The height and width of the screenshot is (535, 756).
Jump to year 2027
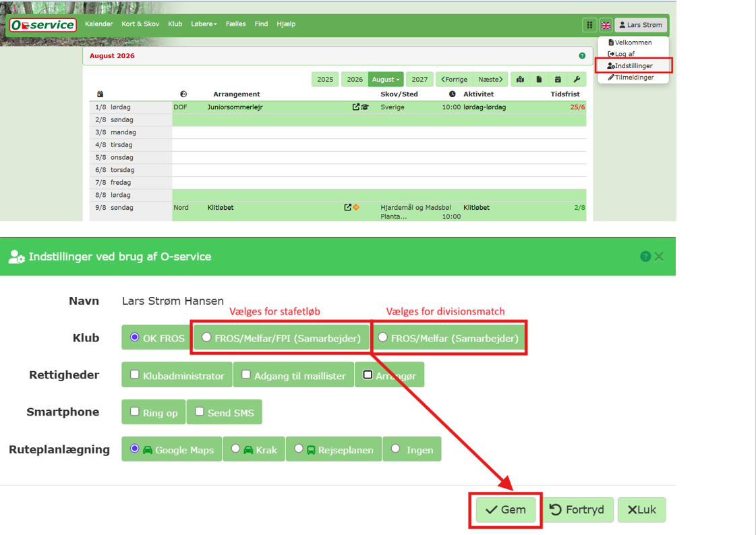[x=419, y=80]
